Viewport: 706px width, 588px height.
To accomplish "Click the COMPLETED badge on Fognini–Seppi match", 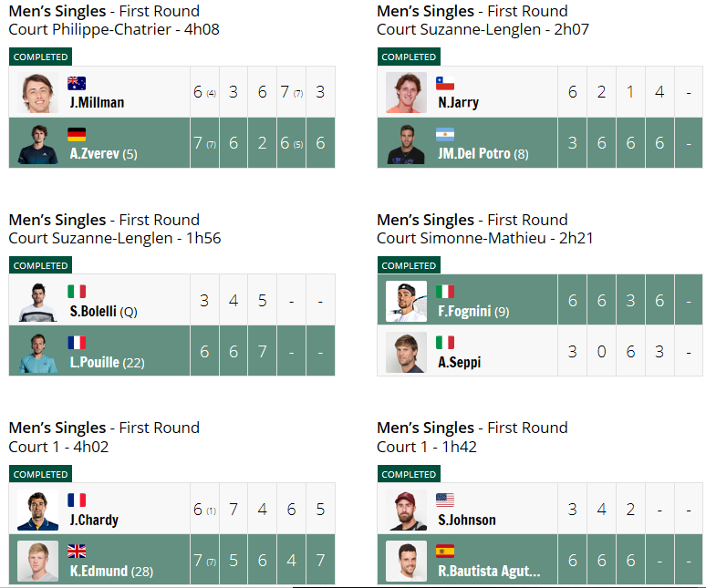I will (409, 265).
